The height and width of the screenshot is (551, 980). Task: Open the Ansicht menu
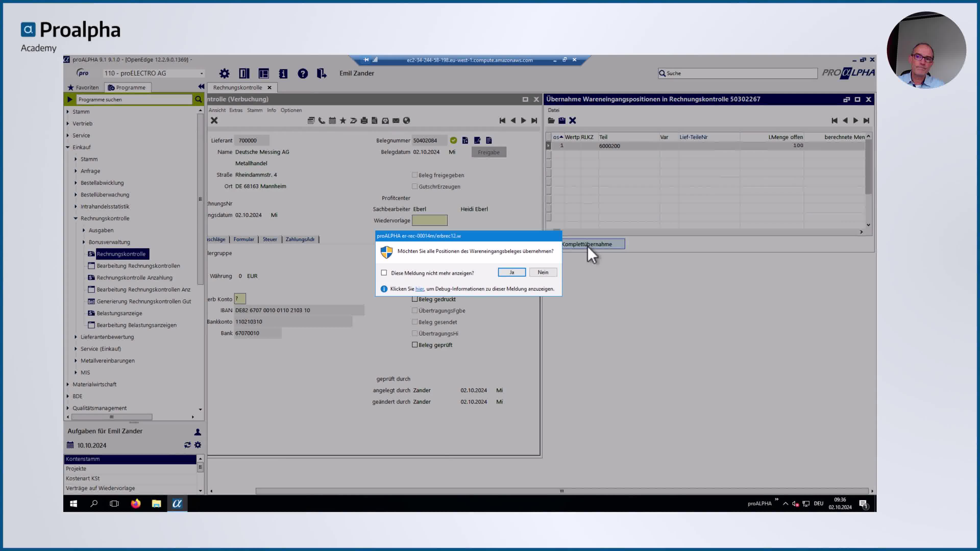(217, 110)
